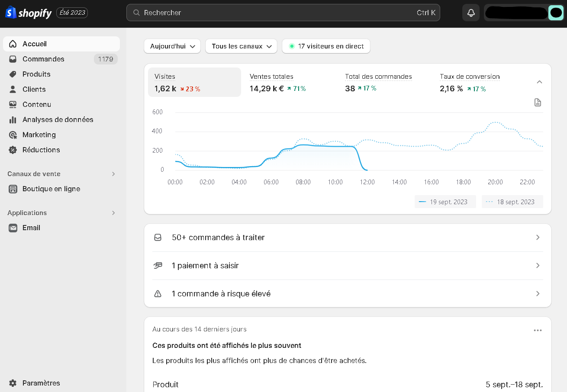The height and width of the screenshot is (392, 567).
Task: Open the chart report icon
Action: 538,103
